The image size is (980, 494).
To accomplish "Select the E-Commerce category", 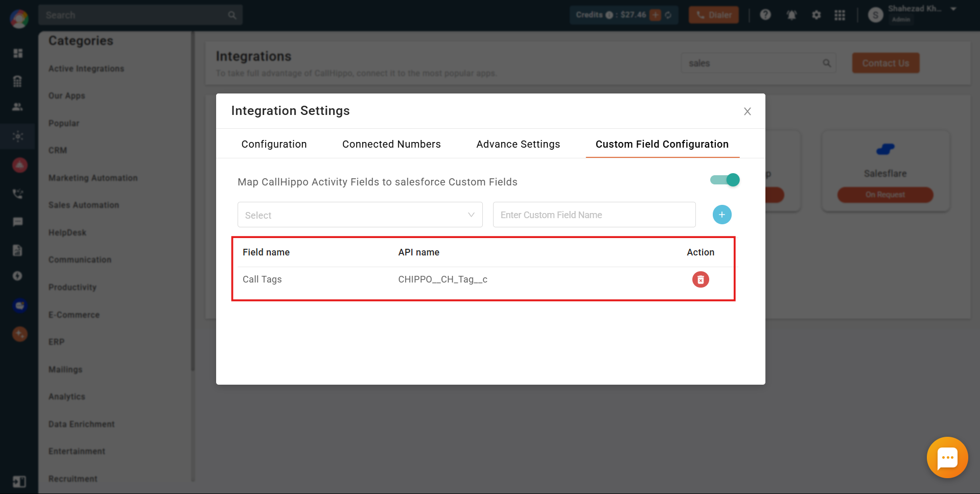I will click(x=74, y=315).
